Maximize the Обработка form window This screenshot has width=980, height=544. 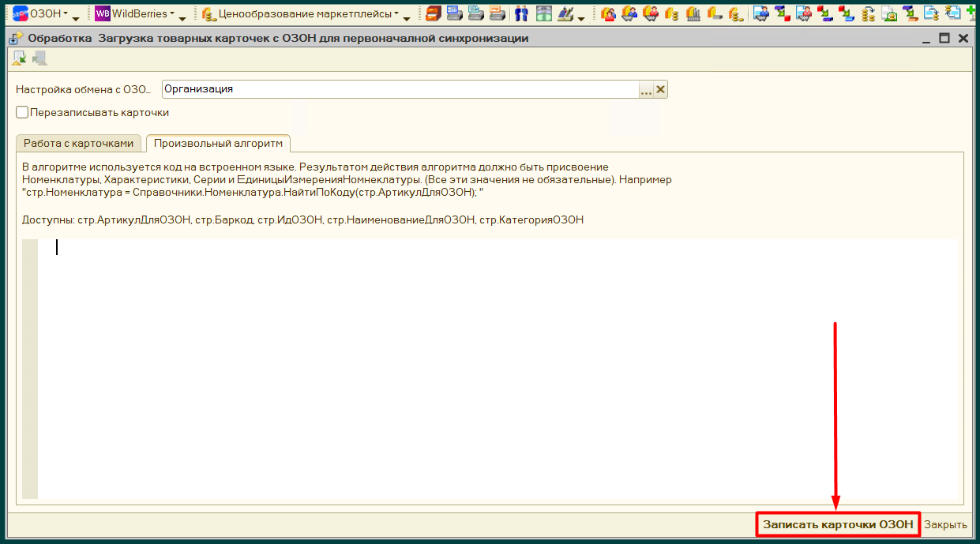point(944,38)
